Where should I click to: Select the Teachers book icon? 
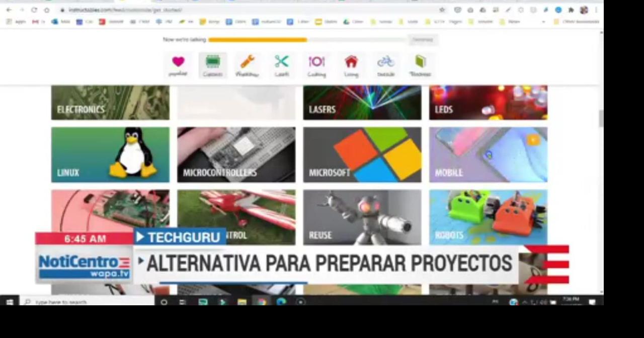click(420, 64)
